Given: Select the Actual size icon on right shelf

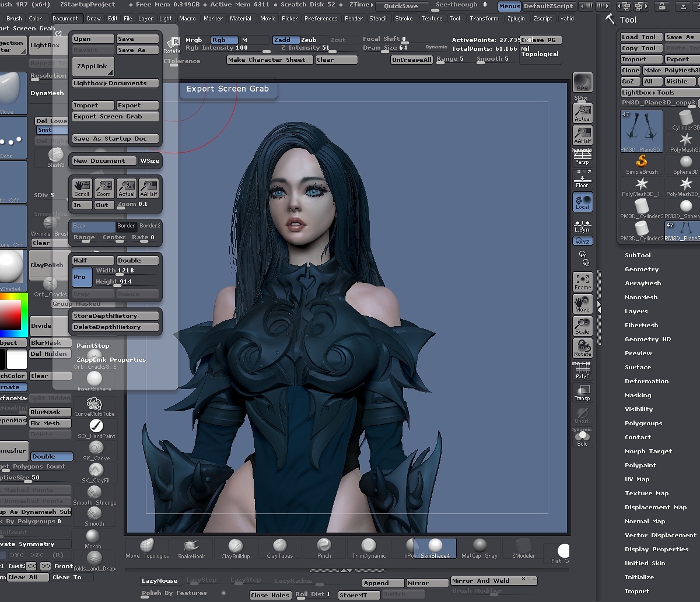Looking at the screenshot, I should [x=582, y=113].
